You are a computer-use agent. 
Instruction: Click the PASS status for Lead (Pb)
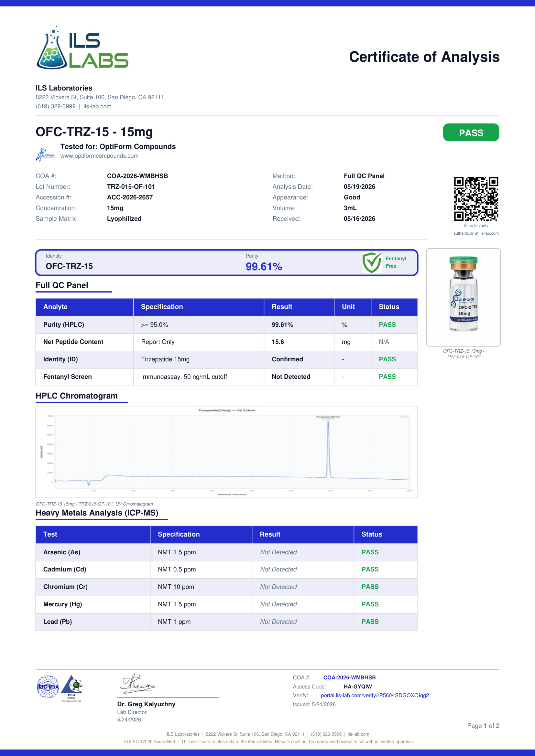pyautogui.click(x=370, y=622)
